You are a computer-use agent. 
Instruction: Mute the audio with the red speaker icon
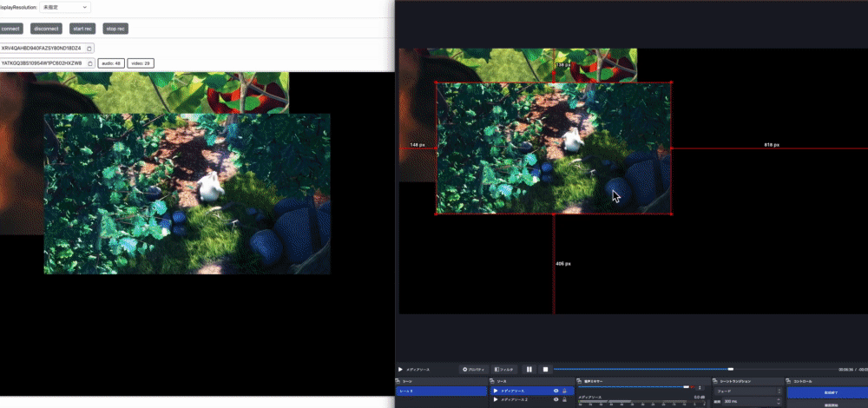693,387
